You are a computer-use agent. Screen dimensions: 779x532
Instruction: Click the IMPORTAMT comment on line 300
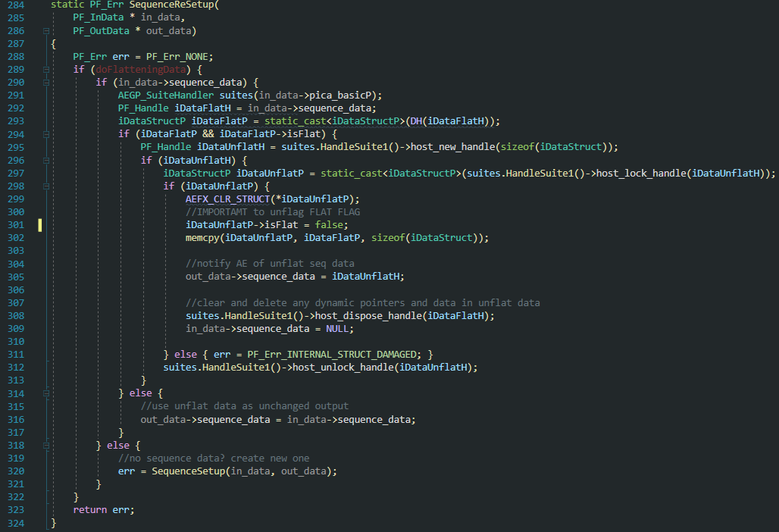tap(225, 211)
